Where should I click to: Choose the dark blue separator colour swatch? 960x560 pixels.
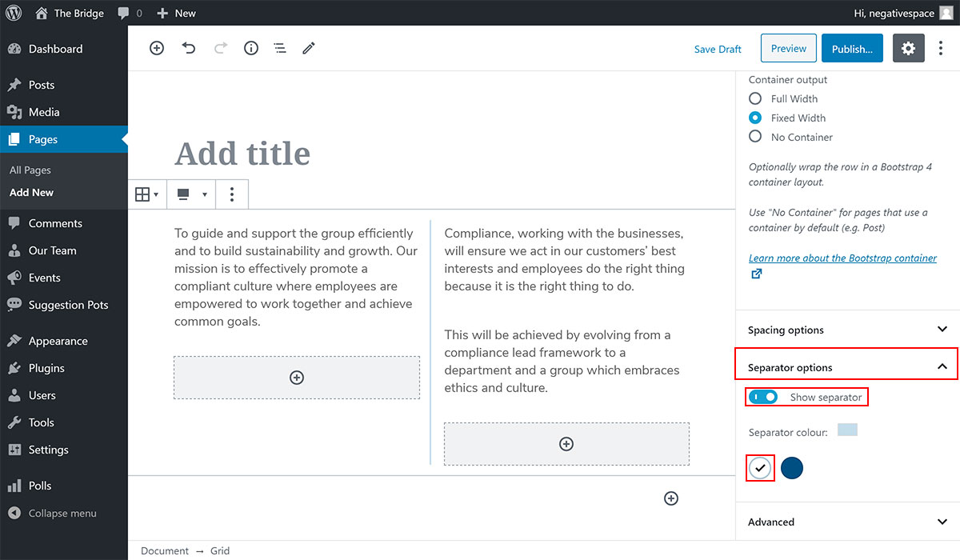792,468
